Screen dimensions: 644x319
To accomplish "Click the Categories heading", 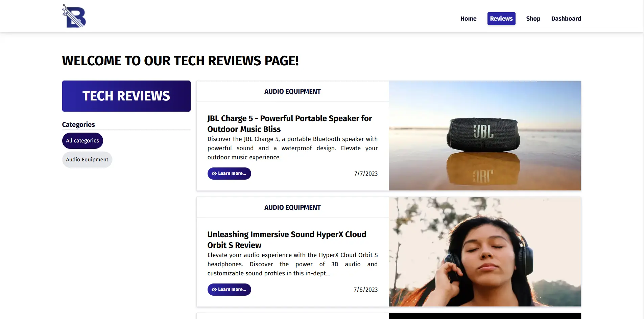I will 78,124.
